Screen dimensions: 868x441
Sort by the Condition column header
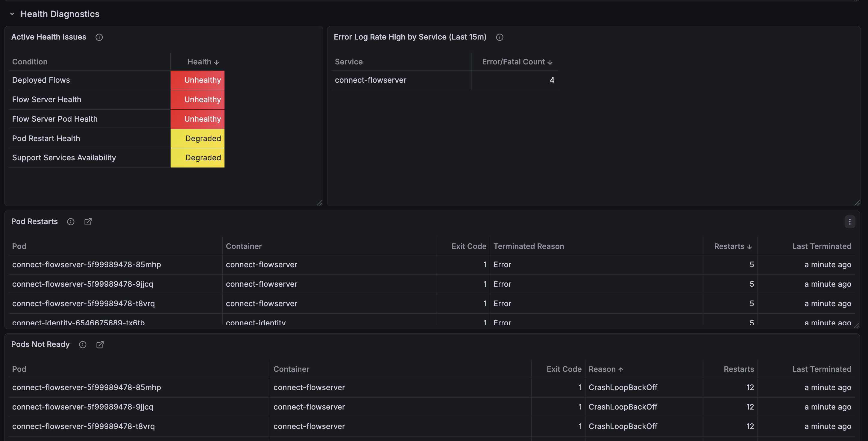[30, 62]
